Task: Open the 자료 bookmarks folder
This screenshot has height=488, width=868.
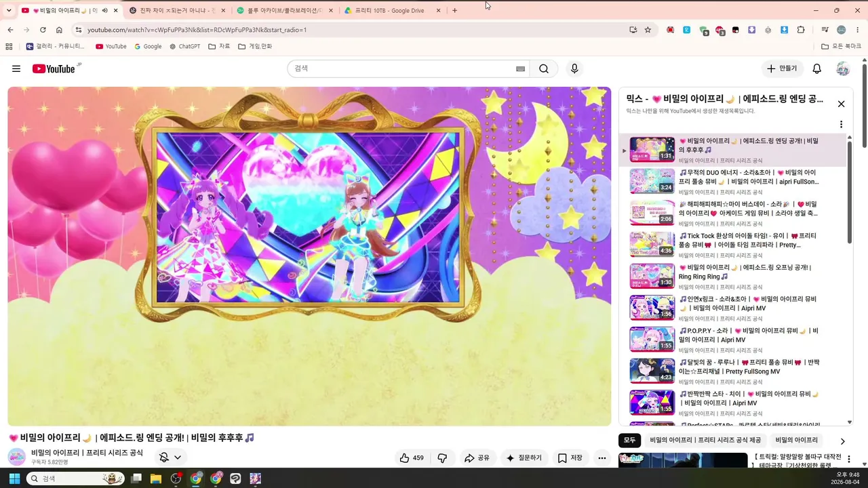Action: (x=219, y=47)
